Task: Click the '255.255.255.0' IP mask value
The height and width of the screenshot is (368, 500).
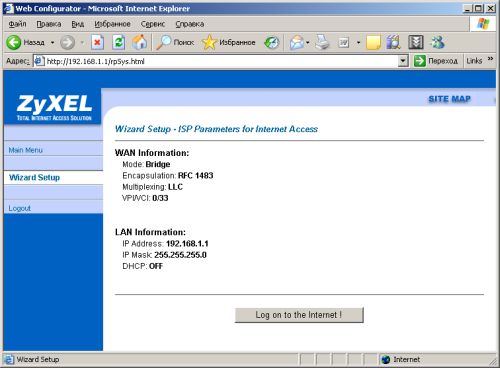Action: [x=180, y=255]
